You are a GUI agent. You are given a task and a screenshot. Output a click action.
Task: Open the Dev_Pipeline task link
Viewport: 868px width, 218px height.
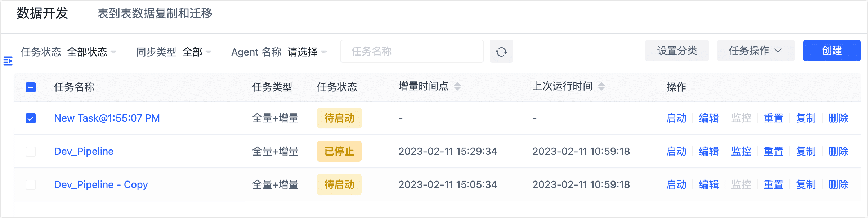(84, 152)
